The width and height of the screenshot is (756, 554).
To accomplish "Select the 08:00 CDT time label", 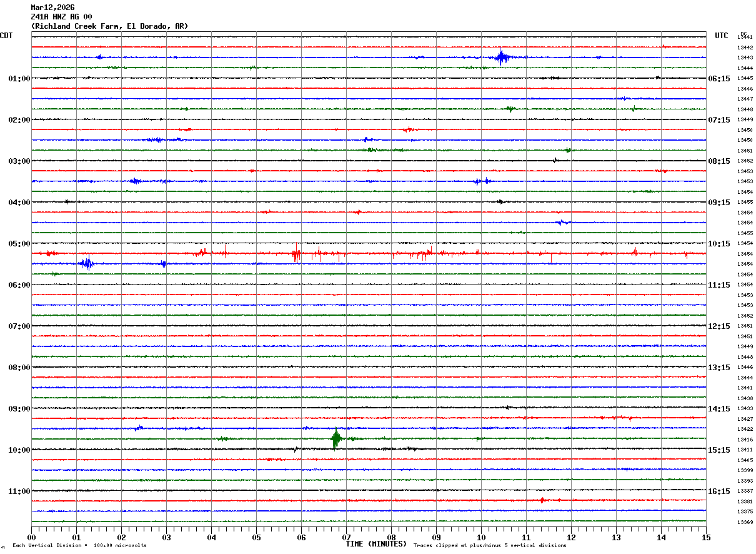I will (19, 368).
